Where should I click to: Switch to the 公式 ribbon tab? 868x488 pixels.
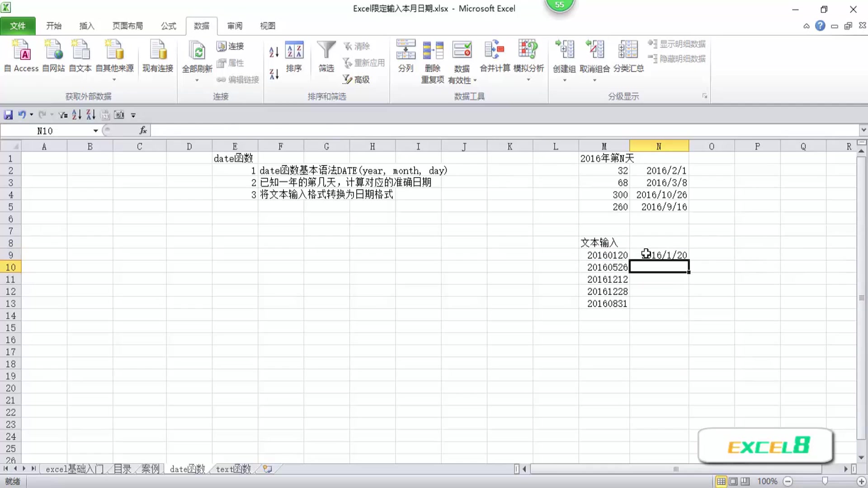pos(168,26)
